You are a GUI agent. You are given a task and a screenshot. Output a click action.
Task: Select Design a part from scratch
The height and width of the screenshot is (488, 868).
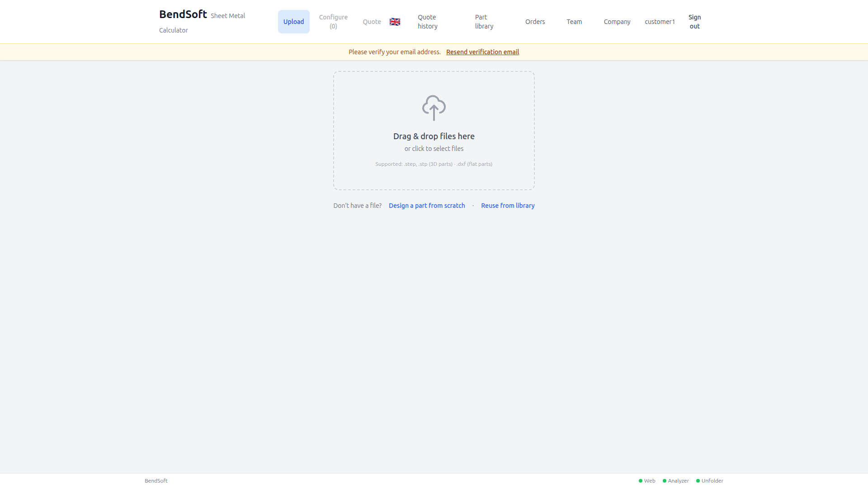[427, 206]
